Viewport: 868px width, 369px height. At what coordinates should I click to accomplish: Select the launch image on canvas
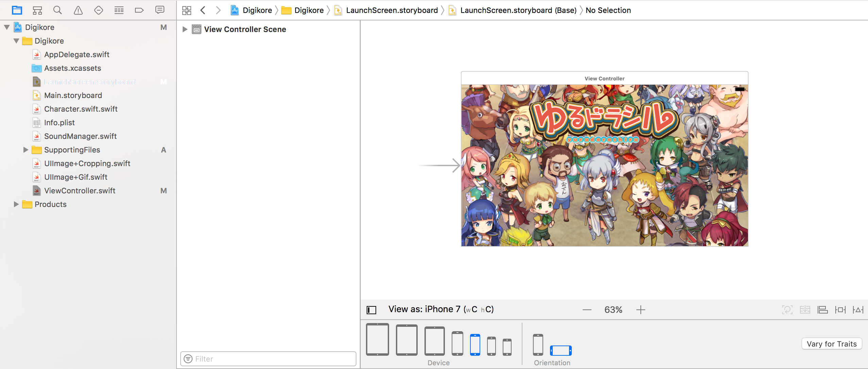[604, 165]
